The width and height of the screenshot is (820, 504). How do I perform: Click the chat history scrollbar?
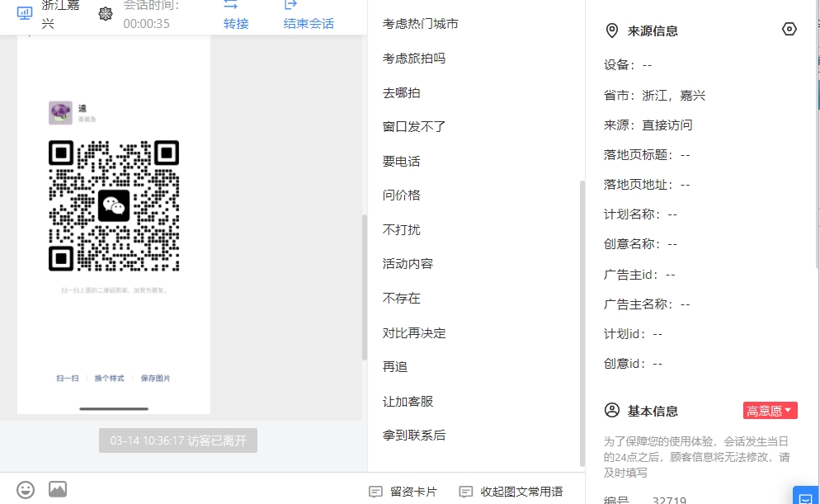point(365,287)
